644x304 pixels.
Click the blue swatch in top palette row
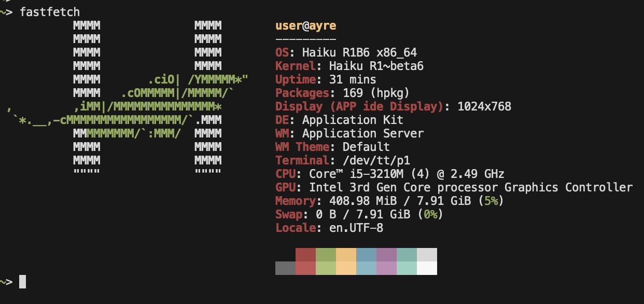tap(366, 255)
